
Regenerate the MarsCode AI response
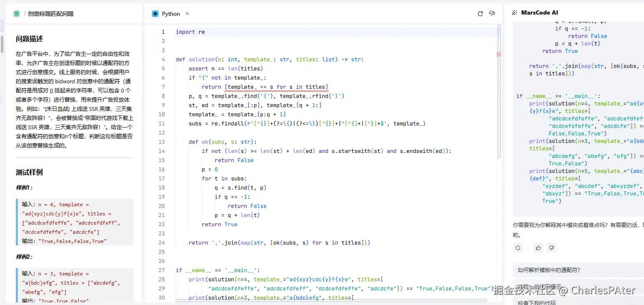[518, 248]
